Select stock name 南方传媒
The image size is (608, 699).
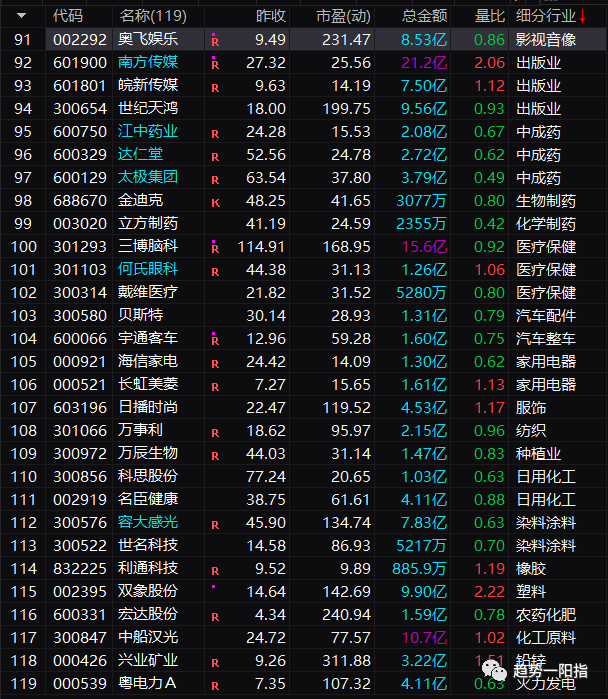(x=148, y=62)
